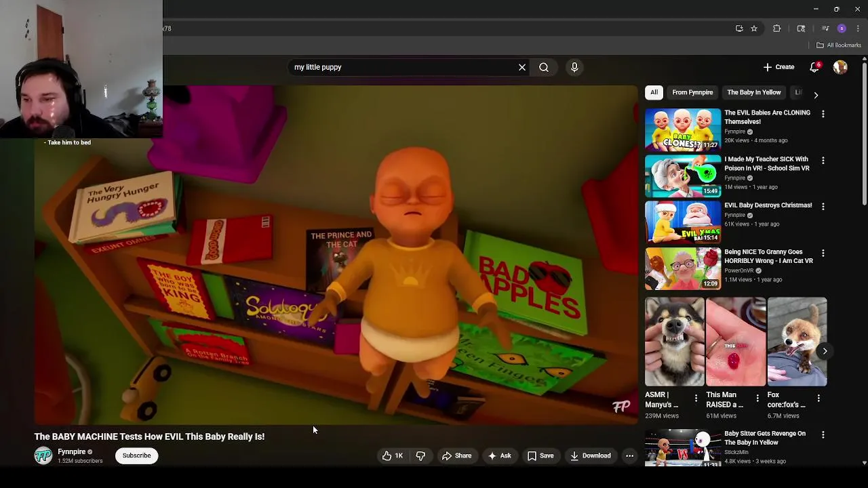
Task: Open Chrome profile avatar 'S'
Action: (842, 28)
